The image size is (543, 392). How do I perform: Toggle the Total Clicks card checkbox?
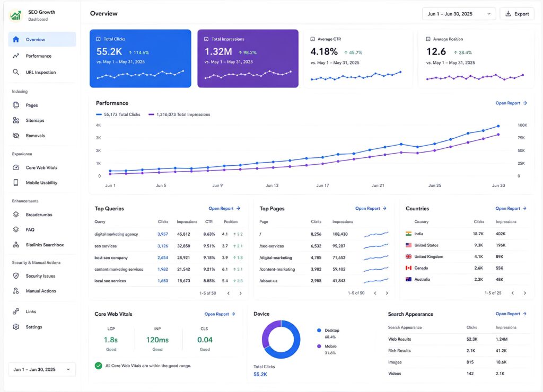(x=98, y=39)
